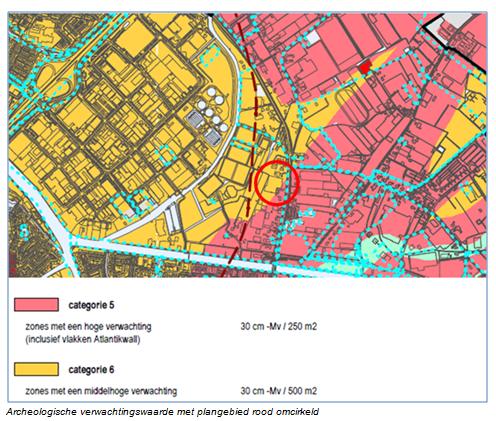Viewport: 496px width, 421px height.
Task: Click the text '30 cm -Mv / 250 m2'
Action: coord(279,326)
